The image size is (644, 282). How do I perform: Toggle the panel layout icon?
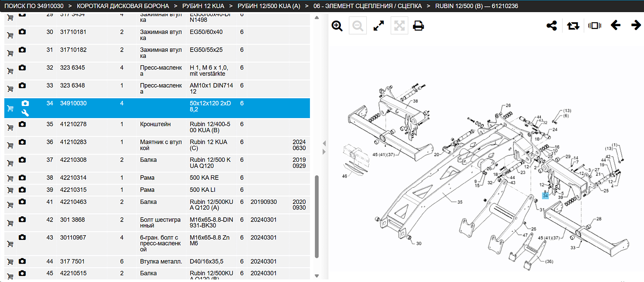click(595, 26)
